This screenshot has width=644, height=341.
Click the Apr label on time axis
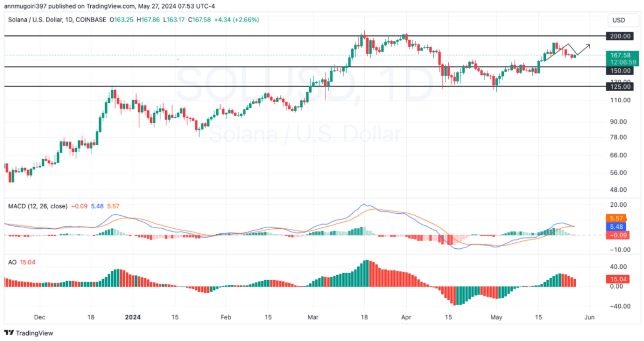click(406, 317)
